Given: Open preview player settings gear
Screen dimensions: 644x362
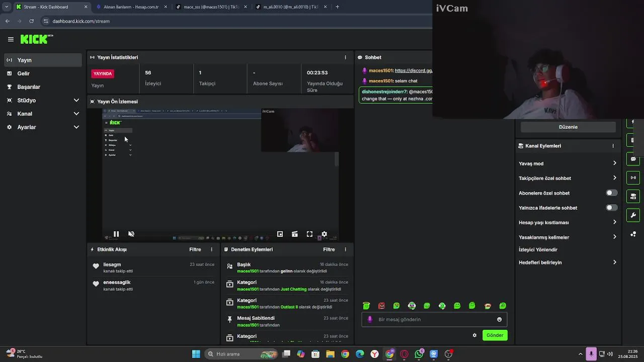Looking at the screenshot, I should pos(324,234).
